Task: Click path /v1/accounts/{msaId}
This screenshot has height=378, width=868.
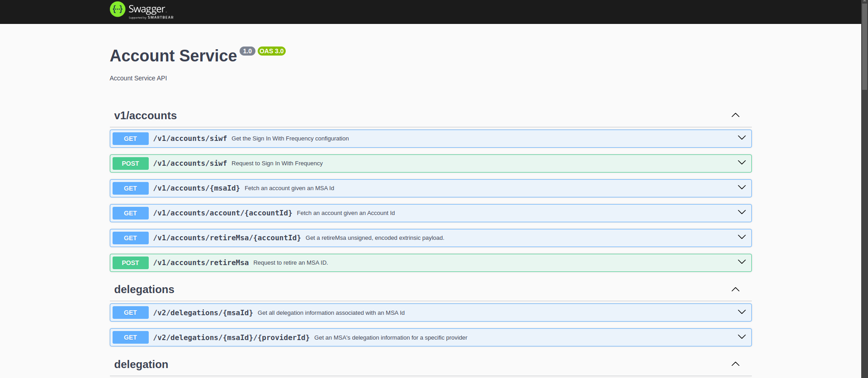Action: 197,188
